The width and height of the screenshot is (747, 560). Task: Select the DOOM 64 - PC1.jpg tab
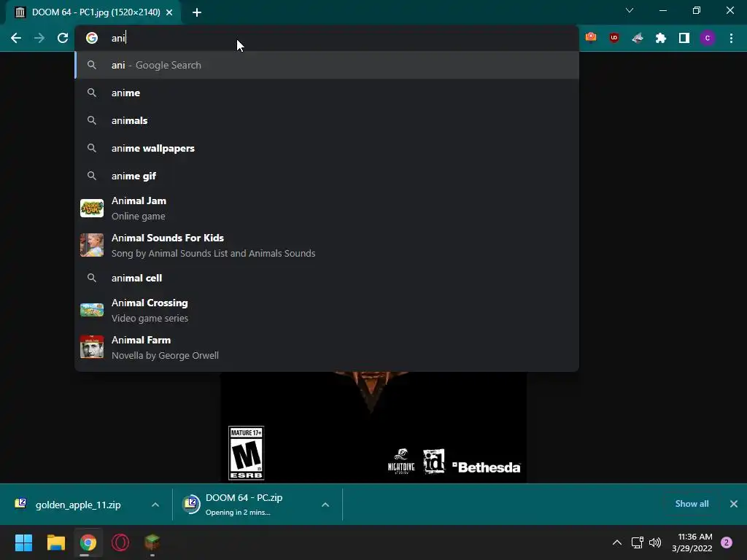click(x=93, y=12)
